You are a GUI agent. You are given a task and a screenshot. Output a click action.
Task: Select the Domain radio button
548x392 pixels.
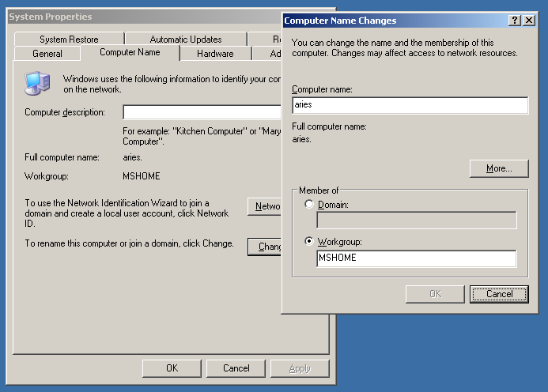pos(308,204)
